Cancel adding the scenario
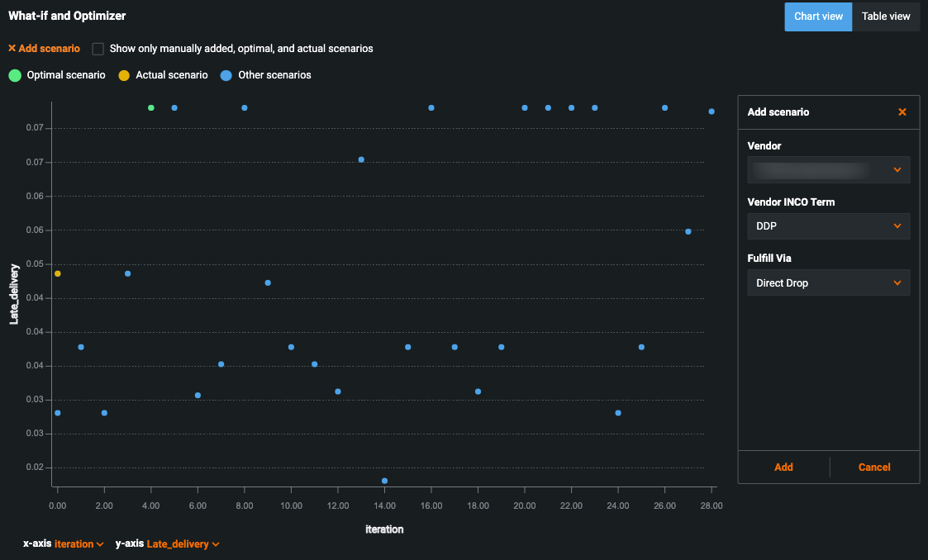Screen dimensions: 928x560 tap(874, 467)
